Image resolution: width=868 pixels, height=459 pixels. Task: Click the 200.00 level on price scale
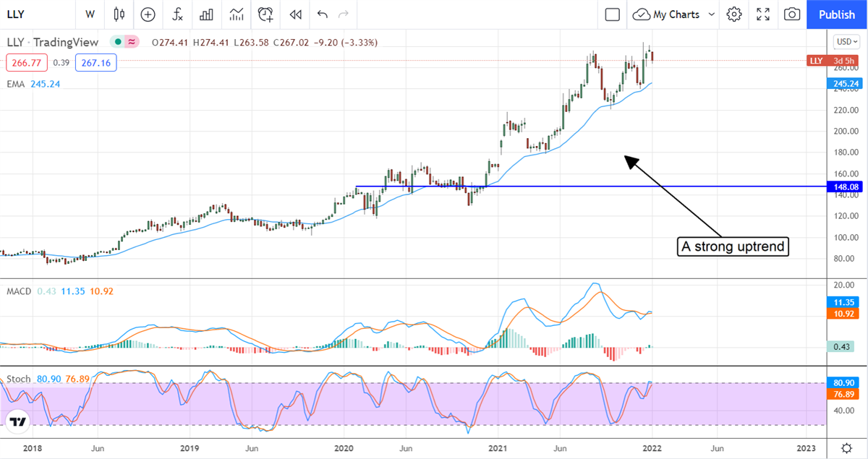coord(846,131)
